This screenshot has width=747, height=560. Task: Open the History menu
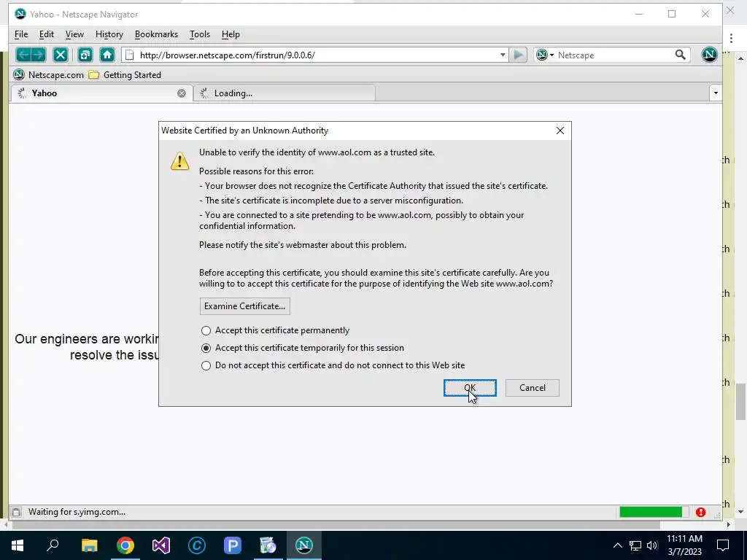coord(109,34)
